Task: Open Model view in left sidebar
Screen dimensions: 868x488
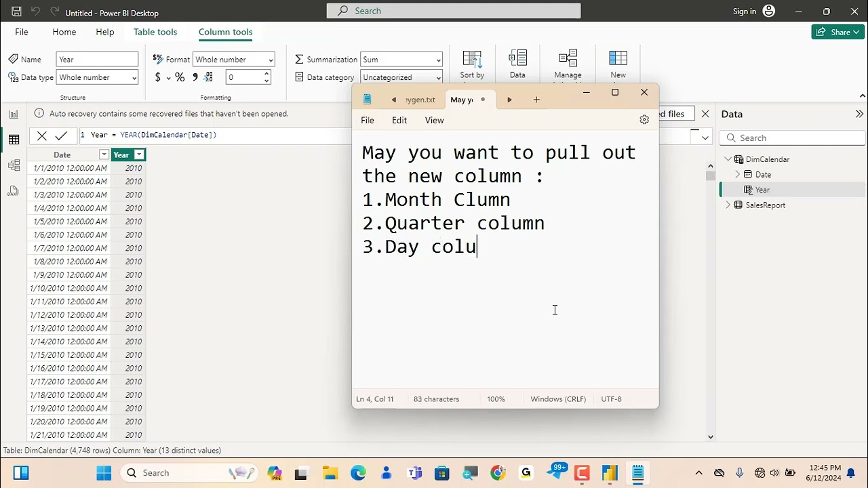Action: [14, 165]
